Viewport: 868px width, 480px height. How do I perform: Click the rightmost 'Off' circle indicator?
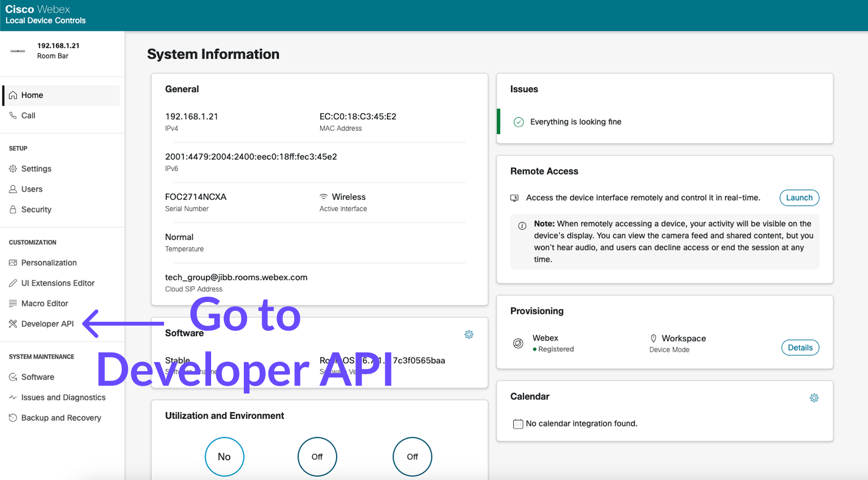pos(413,456)
